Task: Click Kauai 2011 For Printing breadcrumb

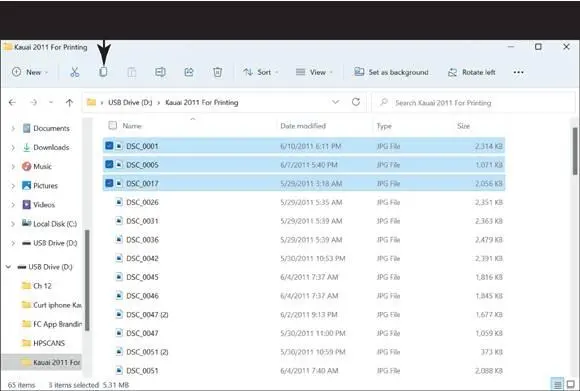Action: pyautogui.click(x=202, y=102)
